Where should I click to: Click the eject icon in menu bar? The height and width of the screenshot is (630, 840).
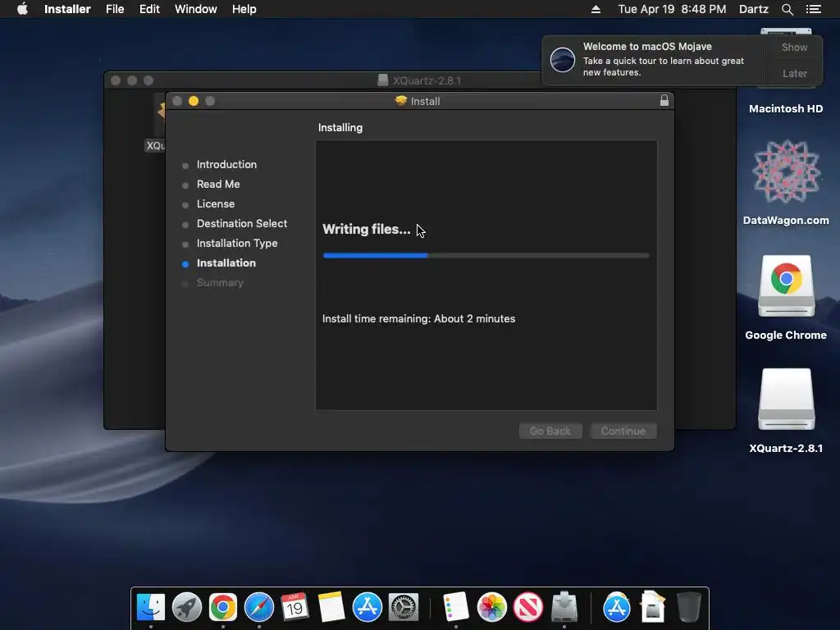point(596,9)
